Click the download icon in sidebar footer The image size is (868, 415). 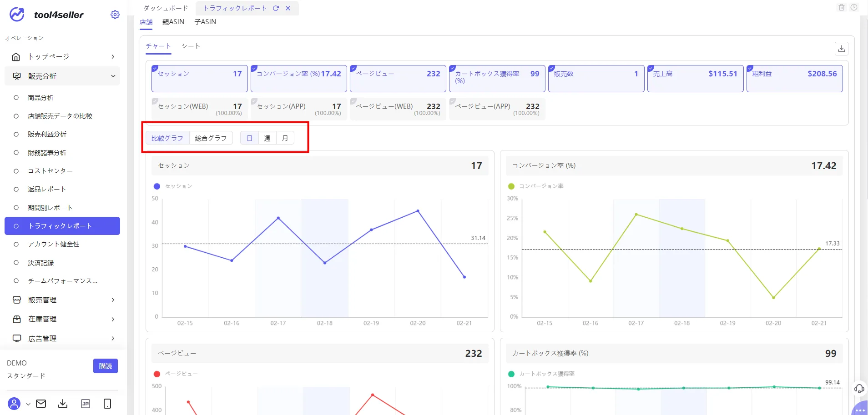pyautogui.click(x=63, y=404)
